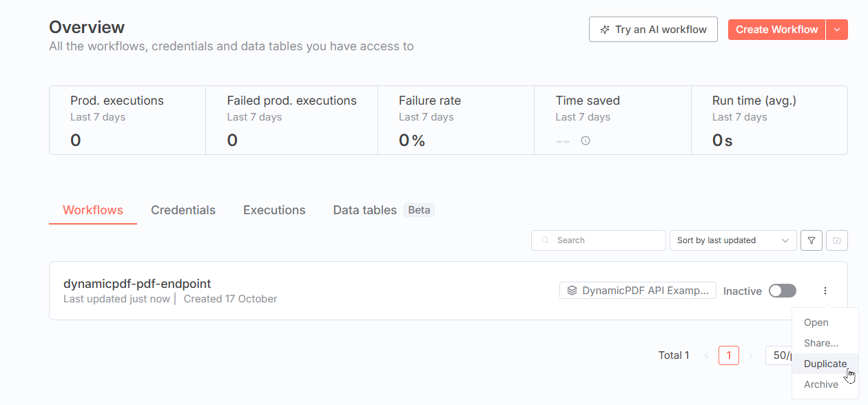This screenshot has width=868, height=405.
Task: Select Duplicate from the context menu
Action: [x=825, y=364]
